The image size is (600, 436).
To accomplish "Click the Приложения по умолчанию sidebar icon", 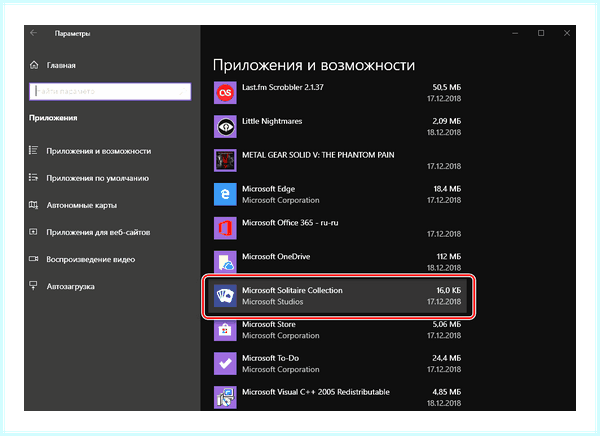I will tap(33, 178).
